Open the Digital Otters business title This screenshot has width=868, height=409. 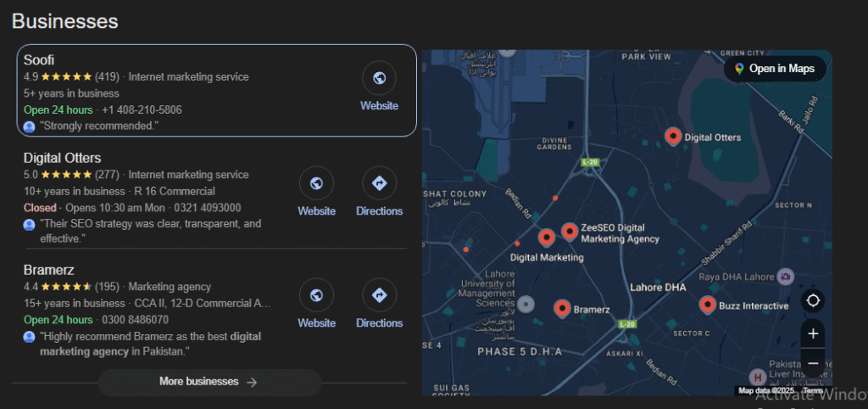pos(62,158)
